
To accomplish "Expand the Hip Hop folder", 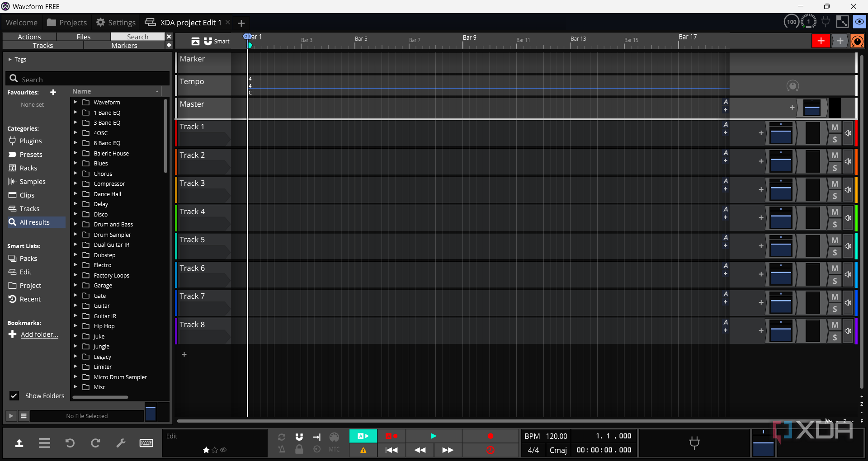I will tap(75, 326).
